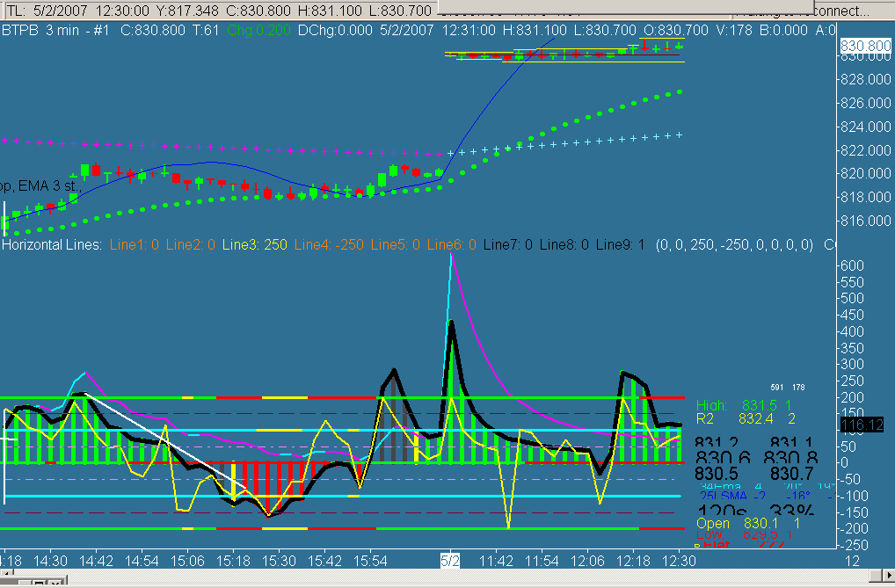Click '12:31:00' time in the BTPB row
The height and width of the screenshot is (588, 895).
[469, 30]
